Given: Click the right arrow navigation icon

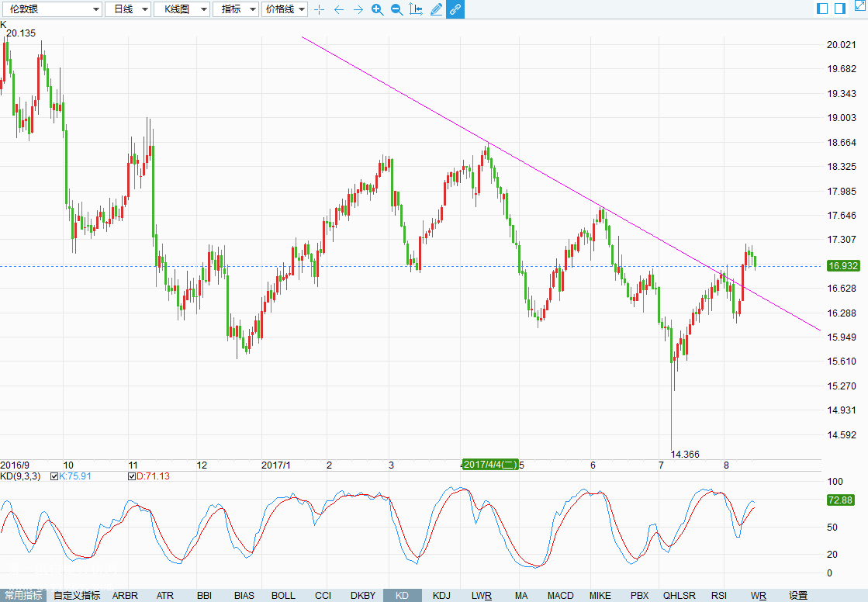Looking at the screenshot, I should (358, 9).
